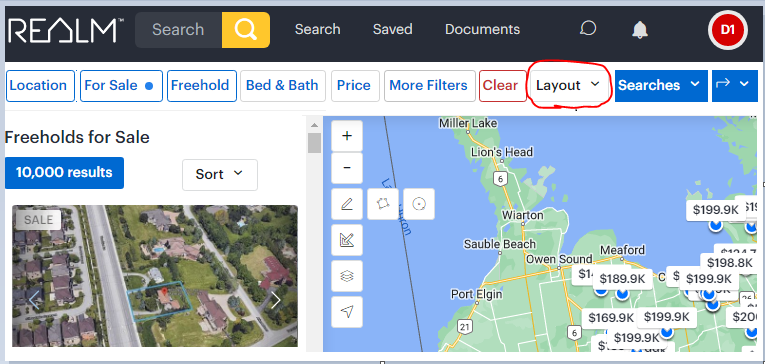Image resolution: width=765 pixels, height=364 pixels.
Task: Click the listing aerial photo thumbnail
Action: click(155, 276)
